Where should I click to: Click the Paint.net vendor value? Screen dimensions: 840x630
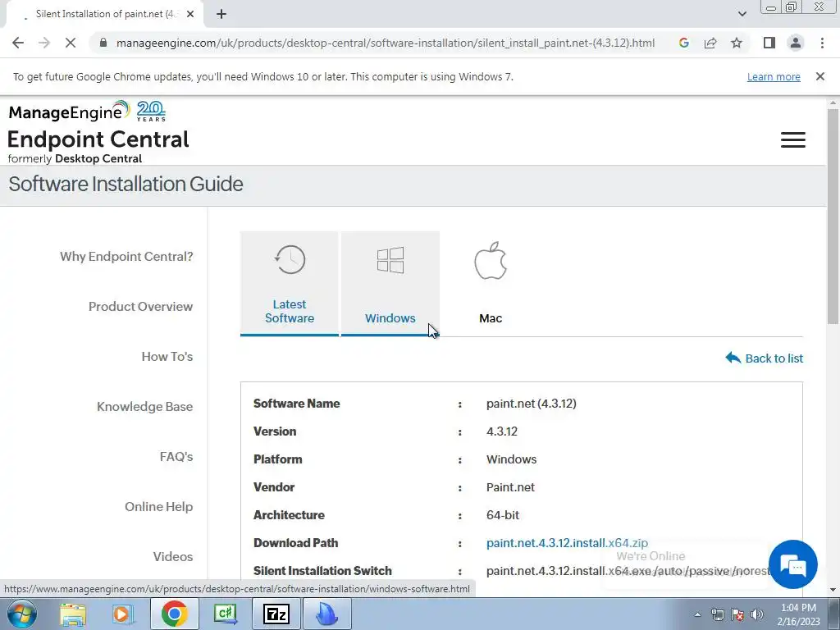click(510, 487)
